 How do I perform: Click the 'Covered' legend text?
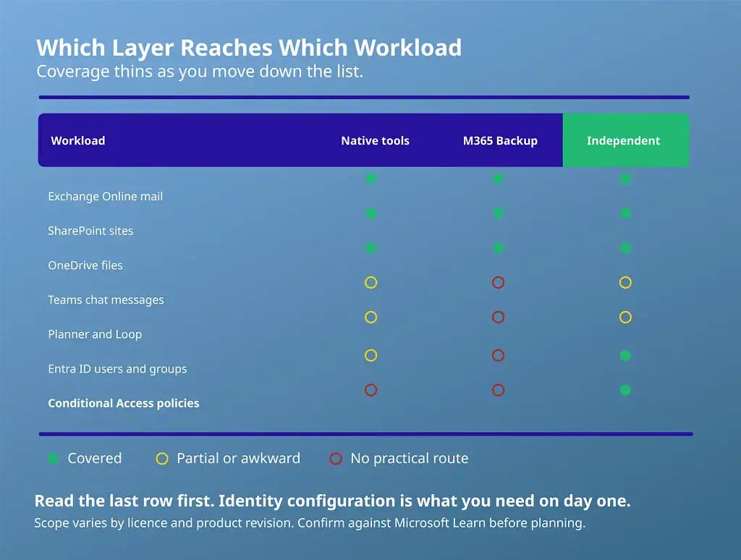(x=95, y=459)
